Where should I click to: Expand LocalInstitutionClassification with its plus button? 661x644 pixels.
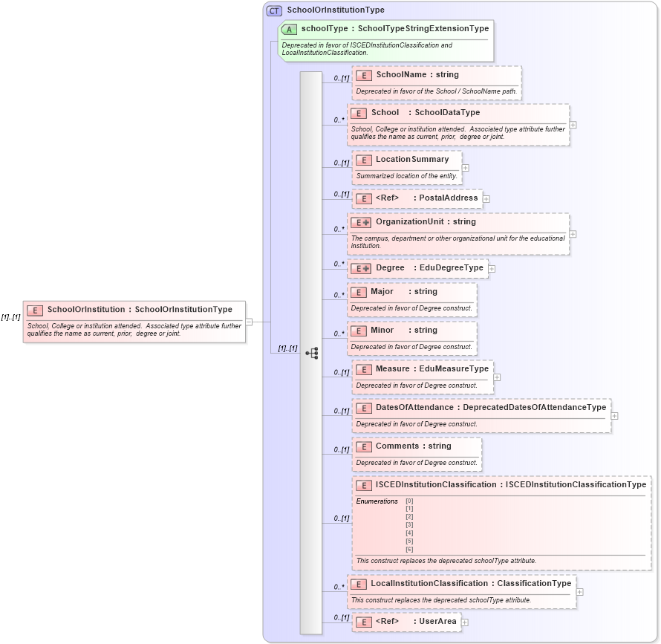pyautogui.click(x=579, y=591)
